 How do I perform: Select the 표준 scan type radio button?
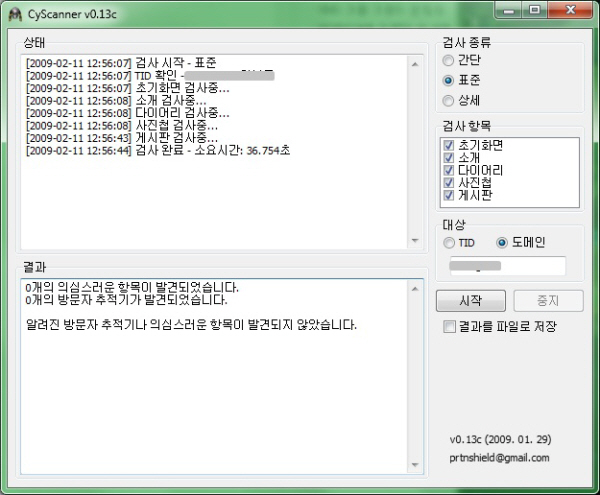pyautogui.click(x=448, y=80)
